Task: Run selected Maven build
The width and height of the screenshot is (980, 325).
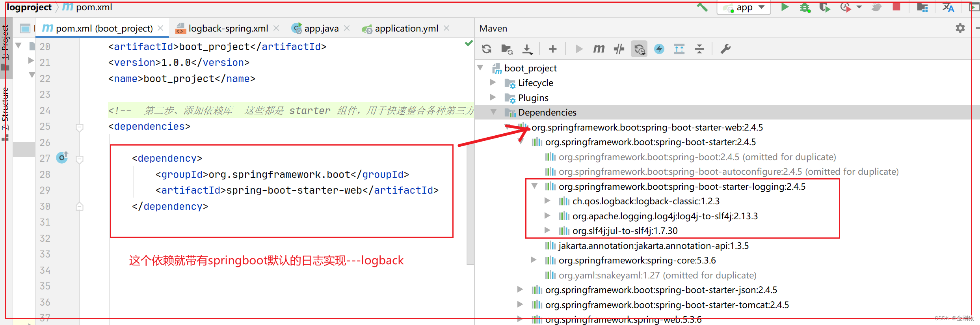Action: [578, 49]
